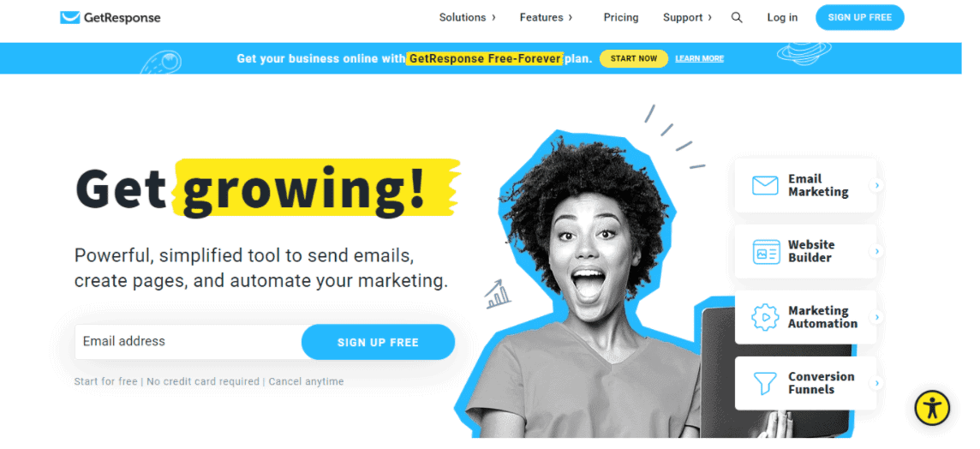Expand the Support menu
This screenshot has height=449, width=980.
coord(687,17)
